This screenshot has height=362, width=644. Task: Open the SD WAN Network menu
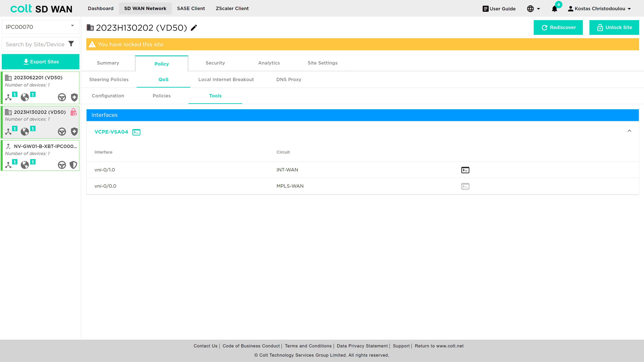[x=145, y=9]
